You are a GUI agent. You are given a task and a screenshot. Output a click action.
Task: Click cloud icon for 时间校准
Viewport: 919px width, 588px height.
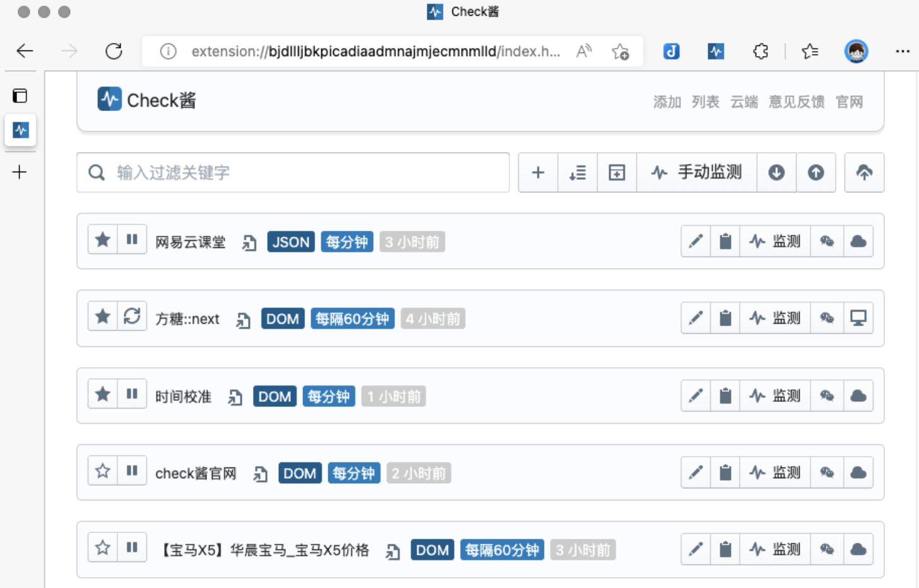tap(858, 396)
